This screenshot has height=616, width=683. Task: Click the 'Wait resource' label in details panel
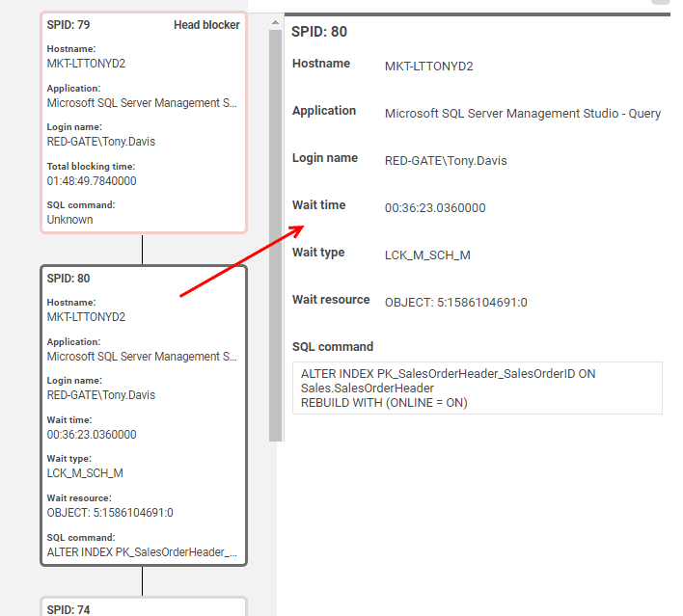[331, 300]
